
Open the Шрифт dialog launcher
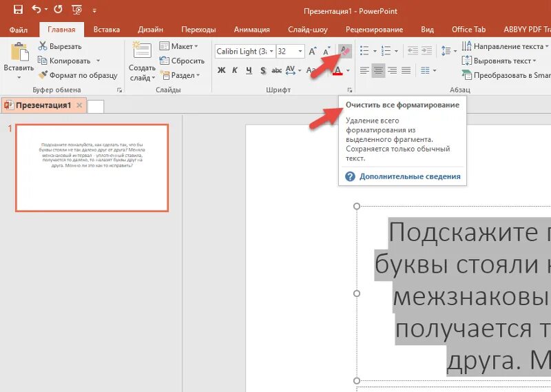tap(350, 90)
